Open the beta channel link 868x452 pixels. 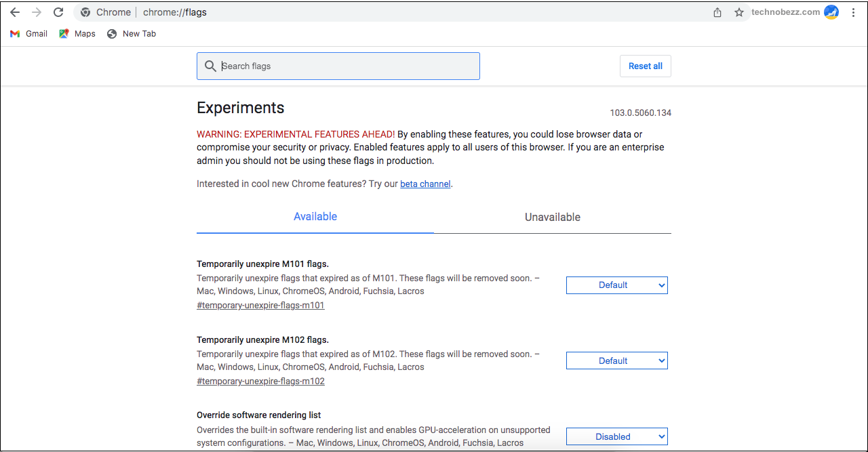425,184
